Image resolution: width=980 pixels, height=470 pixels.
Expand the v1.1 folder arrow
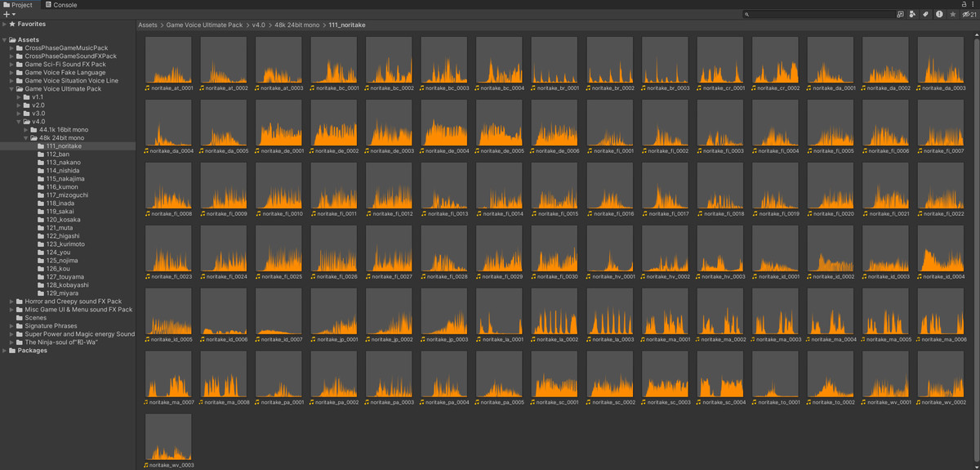[20, 97]
